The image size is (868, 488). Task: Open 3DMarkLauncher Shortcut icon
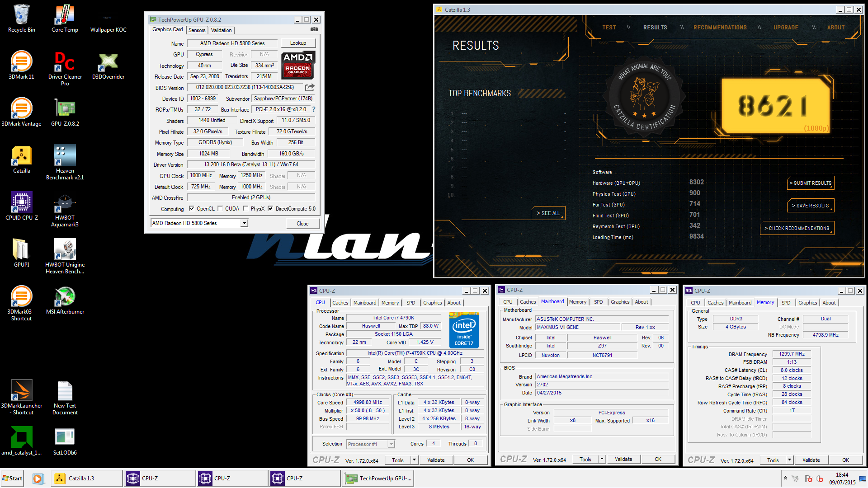coord(21,397)
